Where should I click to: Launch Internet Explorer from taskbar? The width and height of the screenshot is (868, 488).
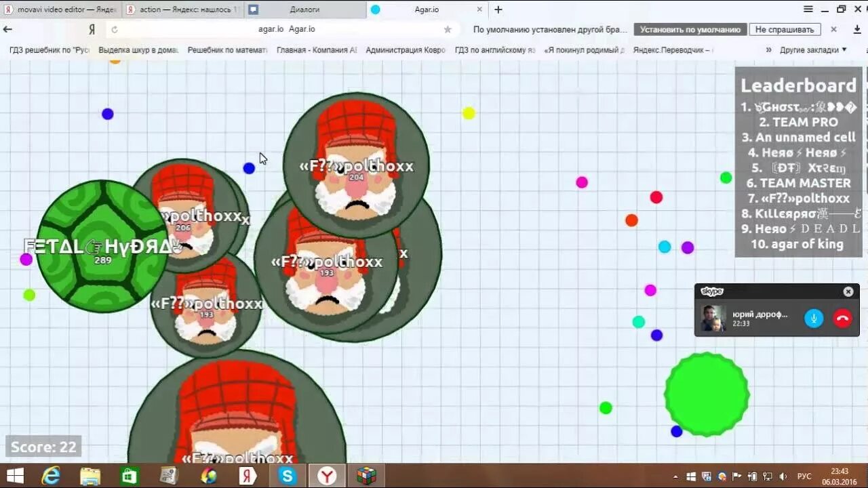click(51, 476)
